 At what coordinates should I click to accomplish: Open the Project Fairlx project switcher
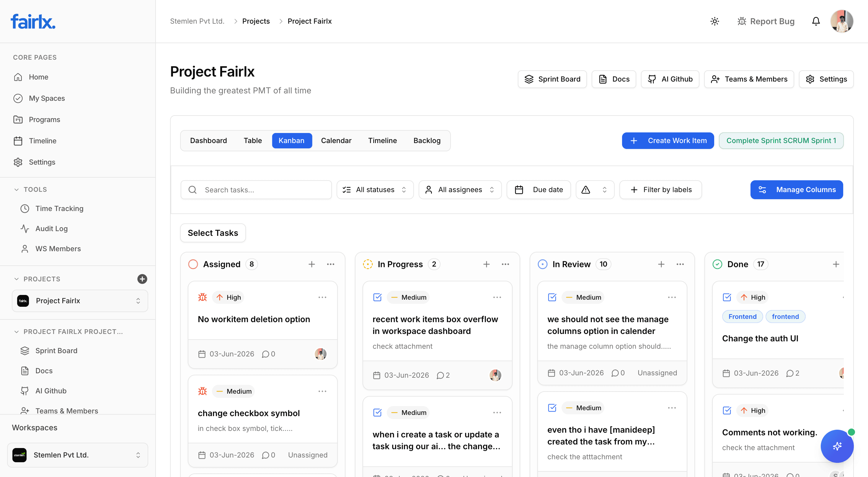[x=80, y=301]
